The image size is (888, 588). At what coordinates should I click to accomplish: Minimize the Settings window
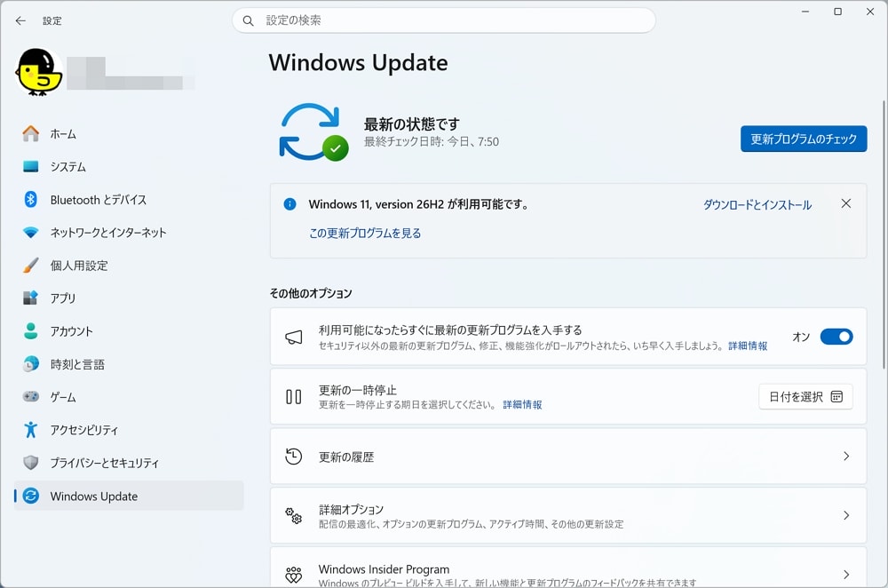(805, 12)
